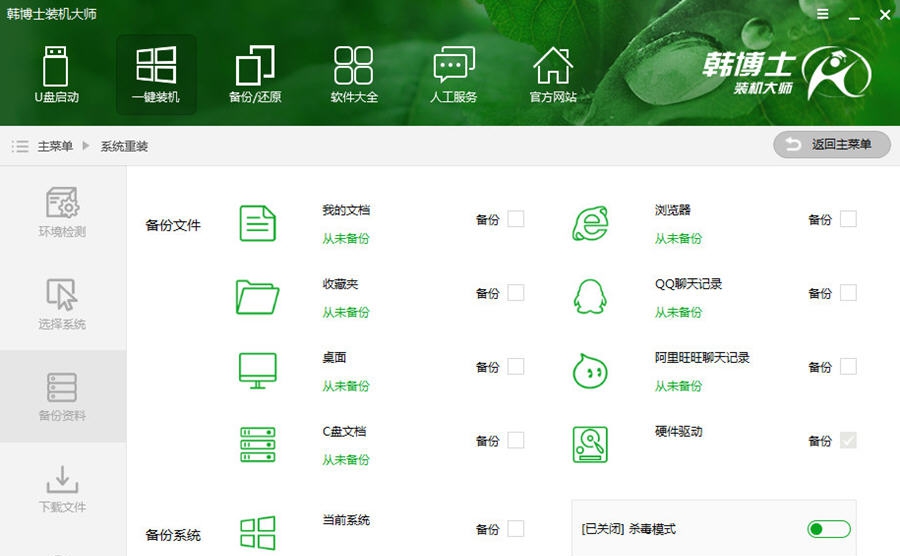Click the 从未备份 status under 阿里旺旺聊天记录

pyautogui.click(x=678, y=386)
